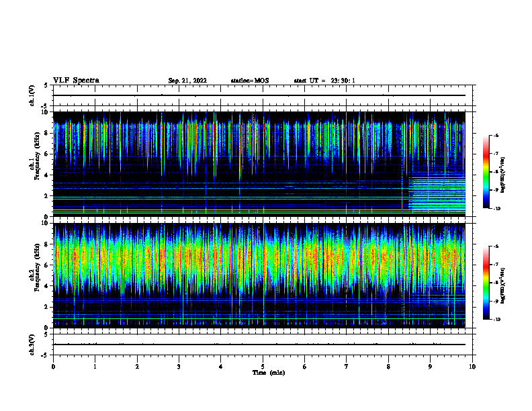The image size is (532, 411).
Task: Click the "7" minute tick label
Action: 347,367
